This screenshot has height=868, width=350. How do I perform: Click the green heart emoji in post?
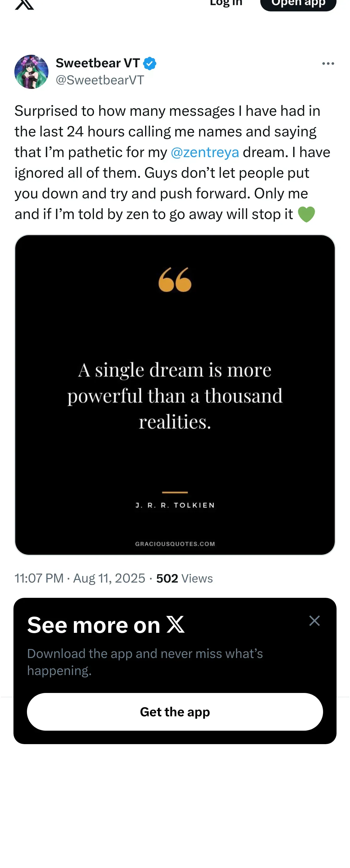pyautogui.click(x=306, y=214)
